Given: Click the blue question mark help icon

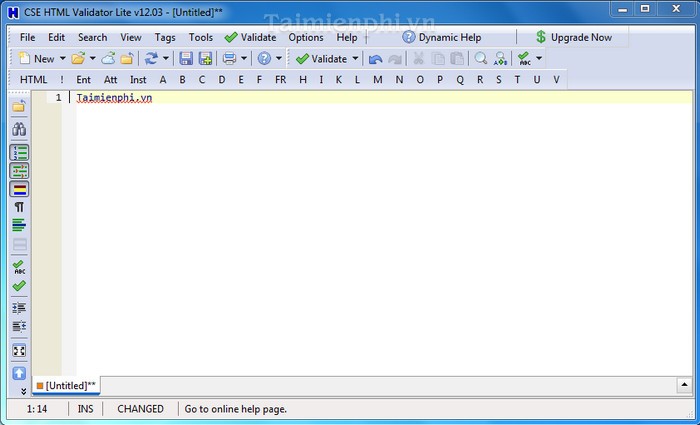Looking at the screenshot, I should 264,58.
